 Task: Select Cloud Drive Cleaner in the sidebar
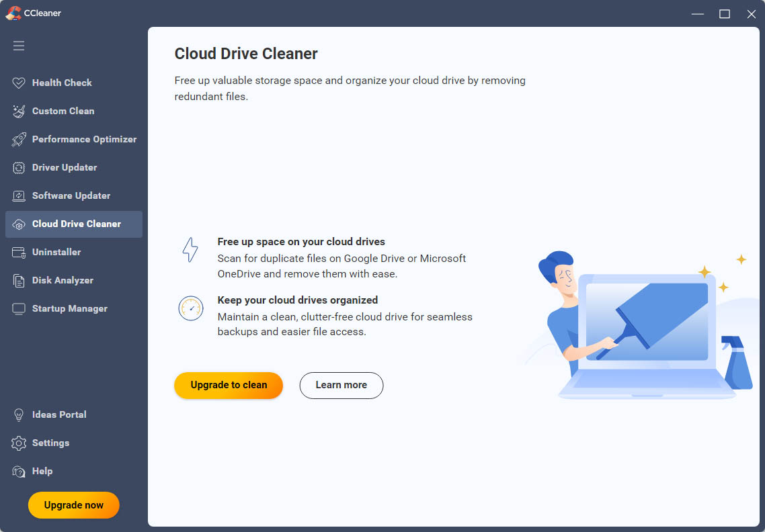pos(74,224)
